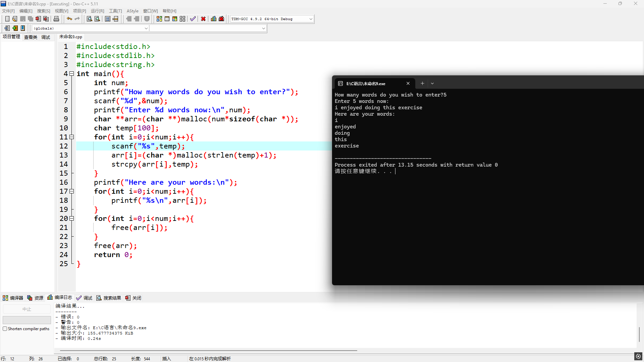Expand the (globals) scope dropdown

pos(146,28)
